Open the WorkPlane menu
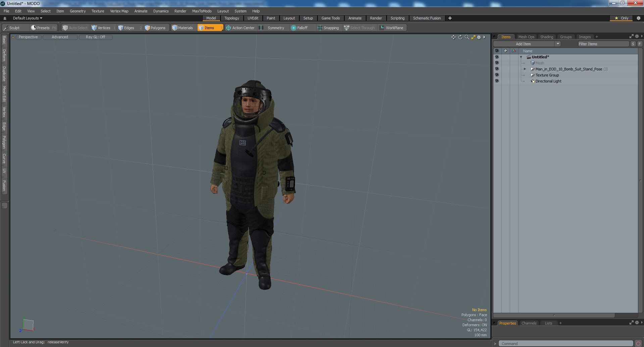644x347 pixels. click(392, 28)
